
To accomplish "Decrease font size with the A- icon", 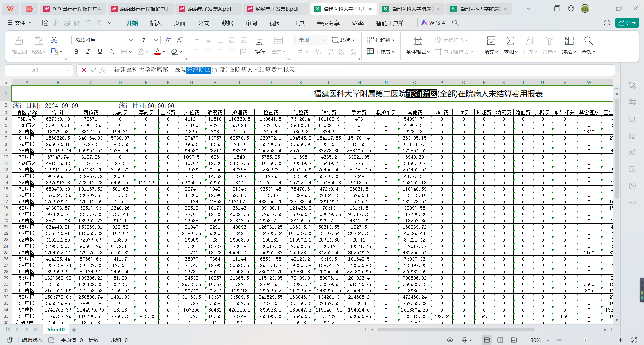I will coord(180,40).
